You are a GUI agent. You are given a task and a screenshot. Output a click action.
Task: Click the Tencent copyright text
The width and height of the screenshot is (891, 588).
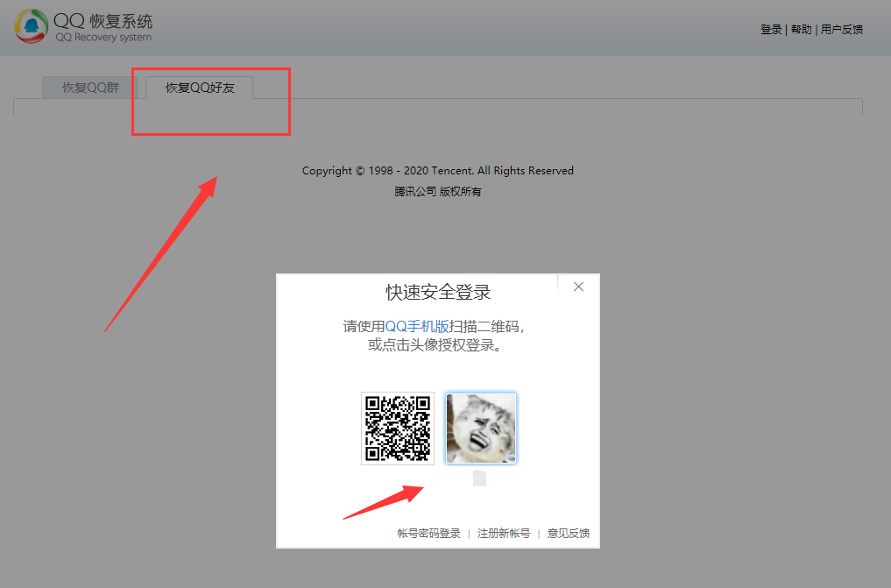point(437,170)
